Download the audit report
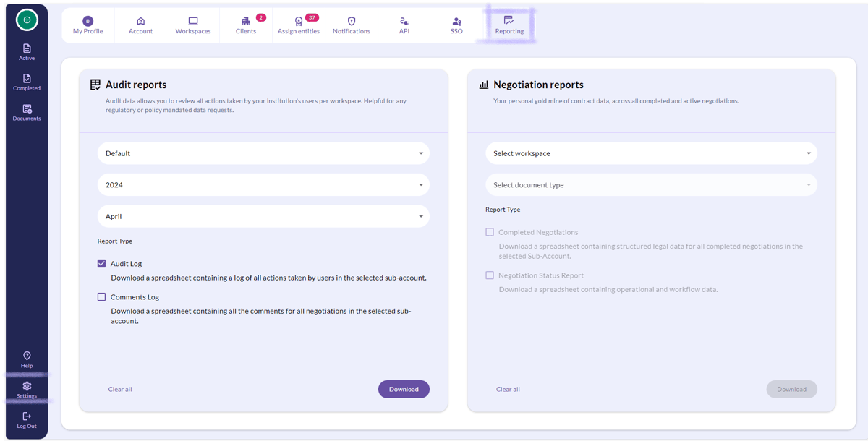868x441 pixels. tap(404, 389)
